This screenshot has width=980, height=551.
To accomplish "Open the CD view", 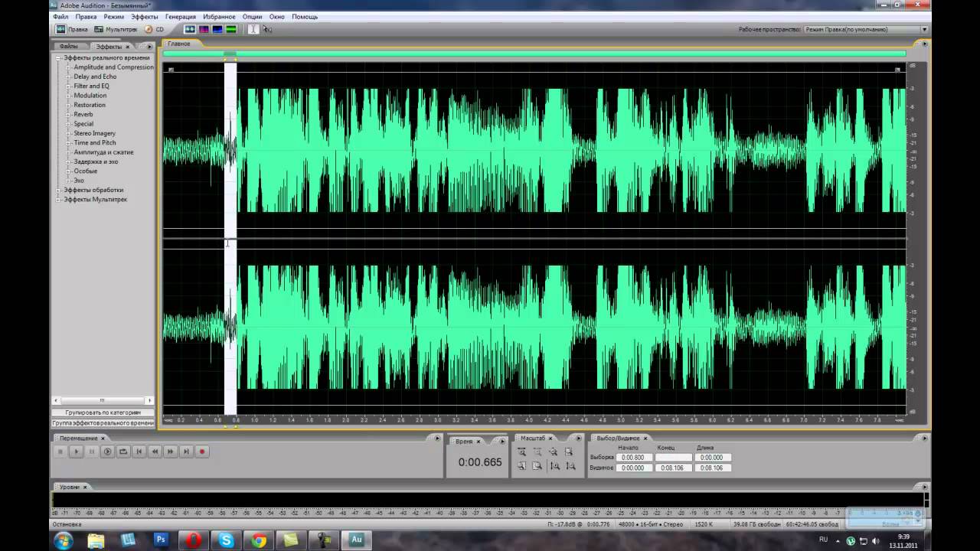I will (155, 29).
